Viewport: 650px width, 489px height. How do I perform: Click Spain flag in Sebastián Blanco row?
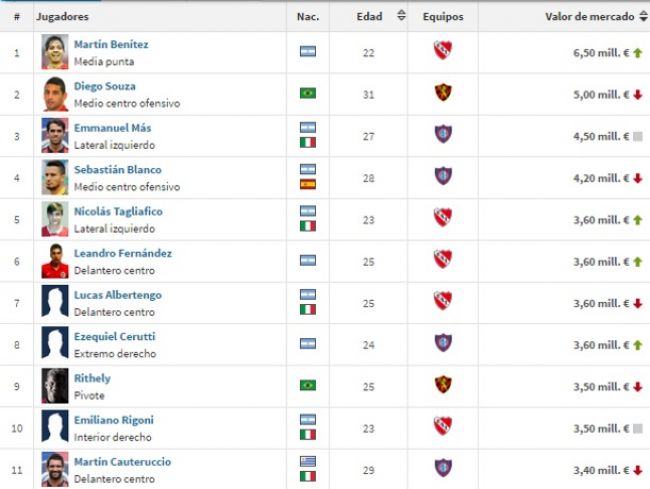coord(308,185)
